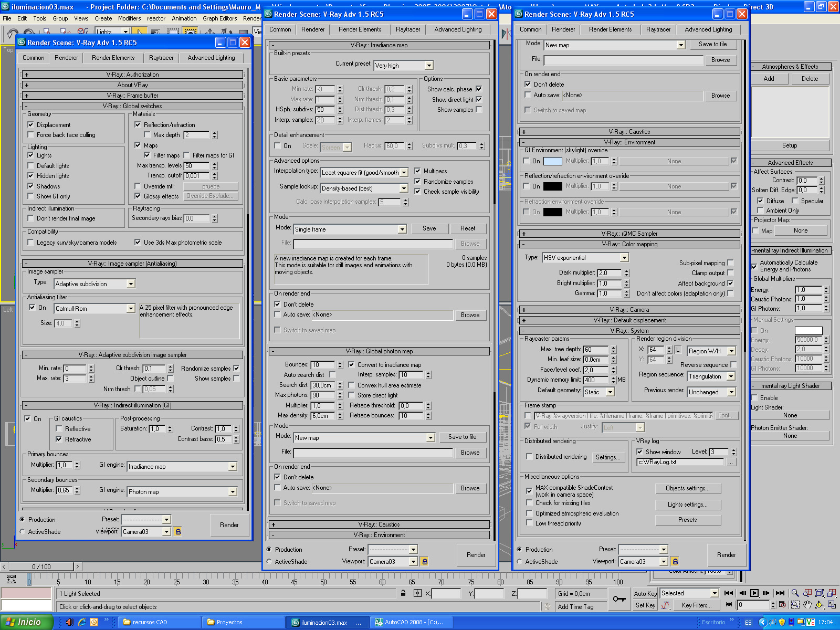Open Internet Explorer from quick launch

(x=82, y=622)
